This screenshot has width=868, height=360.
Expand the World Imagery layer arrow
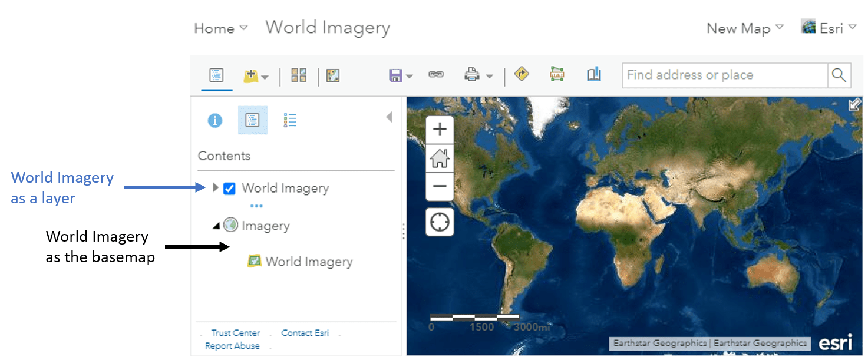click(x=216, y=188)
